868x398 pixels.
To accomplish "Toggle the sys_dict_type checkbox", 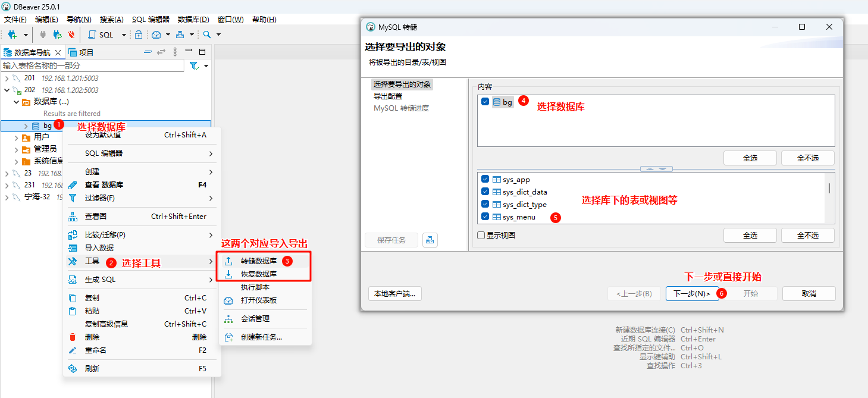I will (485, 205).
